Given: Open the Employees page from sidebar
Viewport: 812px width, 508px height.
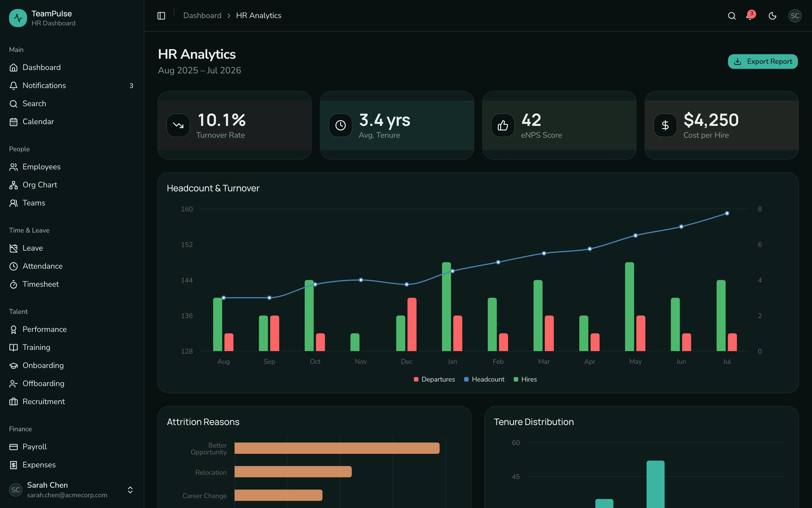Looking at the screenshot, I should point(72,167).
